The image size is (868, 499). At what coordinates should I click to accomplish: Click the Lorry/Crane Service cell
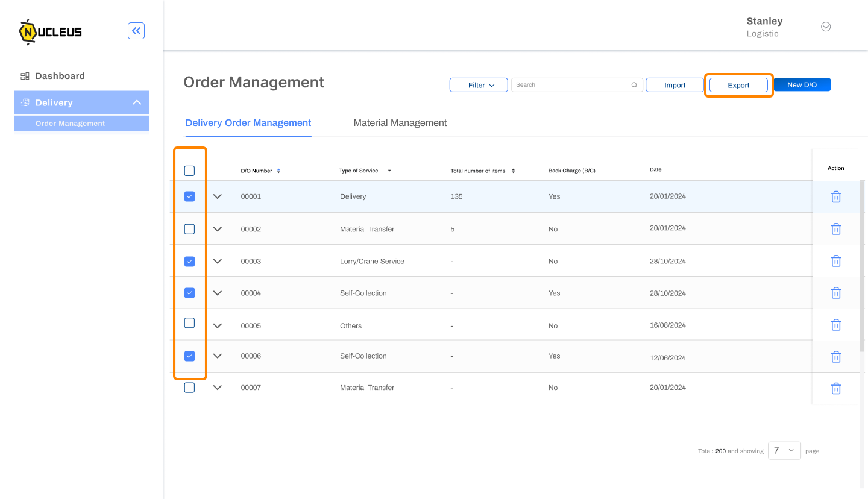372,261
